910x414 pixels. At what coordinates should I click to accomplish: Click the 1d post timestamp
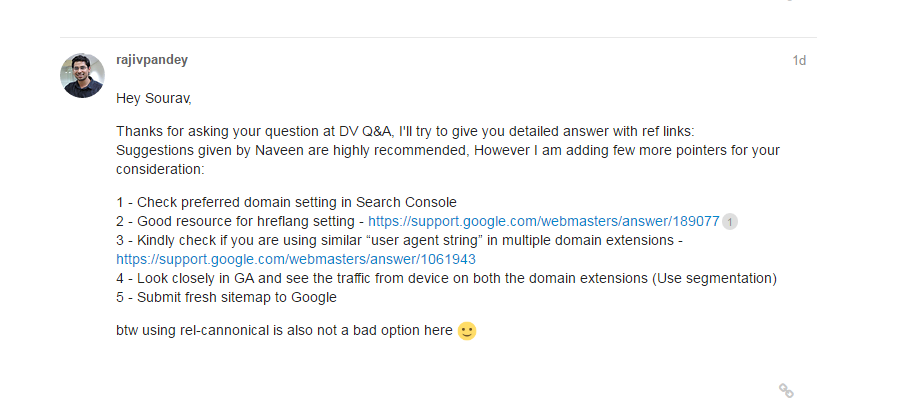799,61
